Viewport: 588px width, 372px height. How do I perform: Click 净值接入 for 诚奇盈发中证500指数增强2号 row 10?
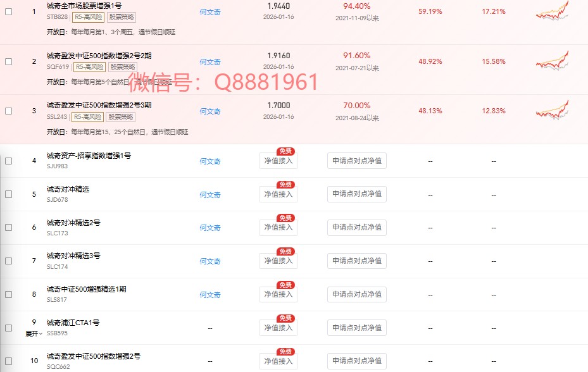coord(278,361)
